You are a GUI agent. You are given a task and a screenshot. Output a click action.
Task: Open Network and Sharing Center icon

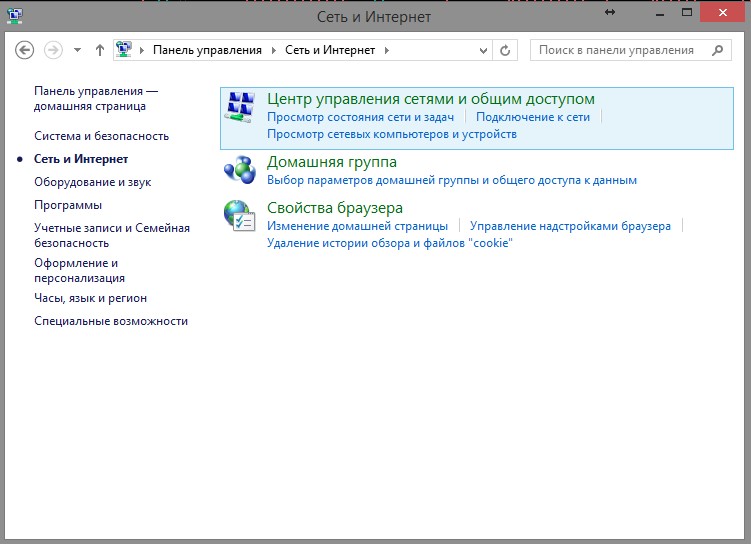pyautogui.click(x=240, y=107)
